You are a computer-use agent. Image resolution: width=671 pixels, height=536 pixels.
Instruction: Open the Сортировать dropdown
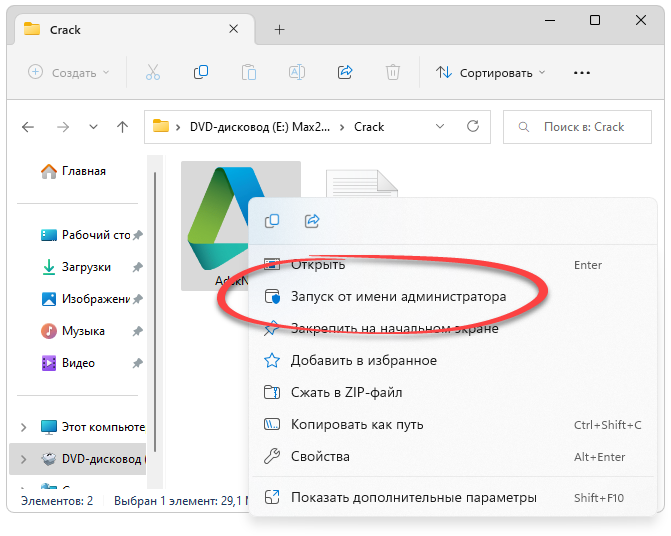[490, 73]
